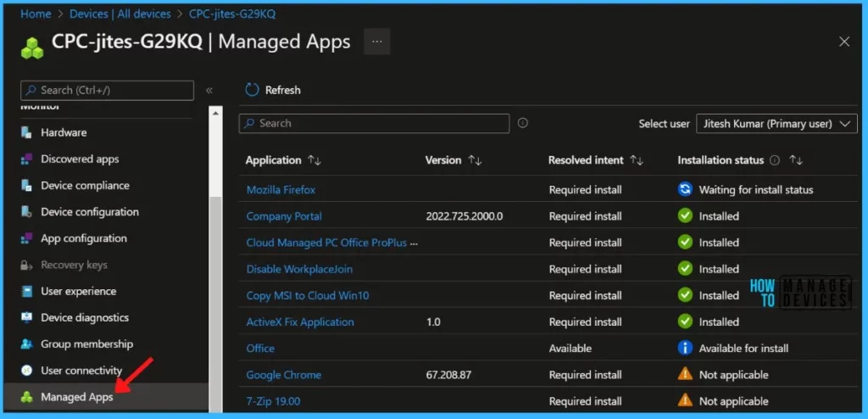Select Managed Apps in the sidebar
Viewport: 868px width, 419px height.
106,398
